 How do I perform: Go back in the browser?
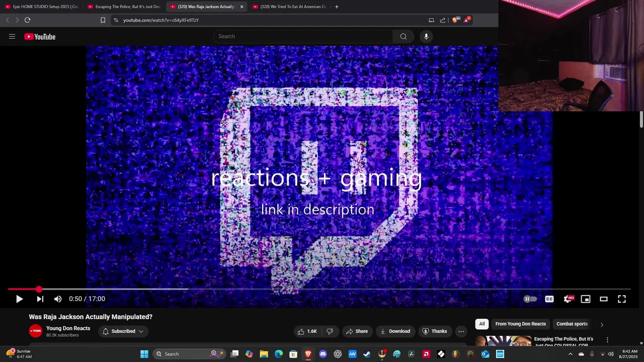click(x=7, y=20)
